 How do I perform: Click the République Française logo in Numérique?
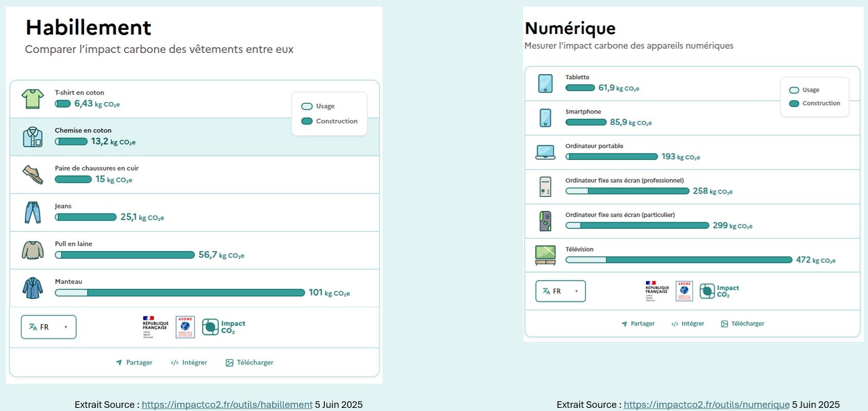[x=657, y=291]
